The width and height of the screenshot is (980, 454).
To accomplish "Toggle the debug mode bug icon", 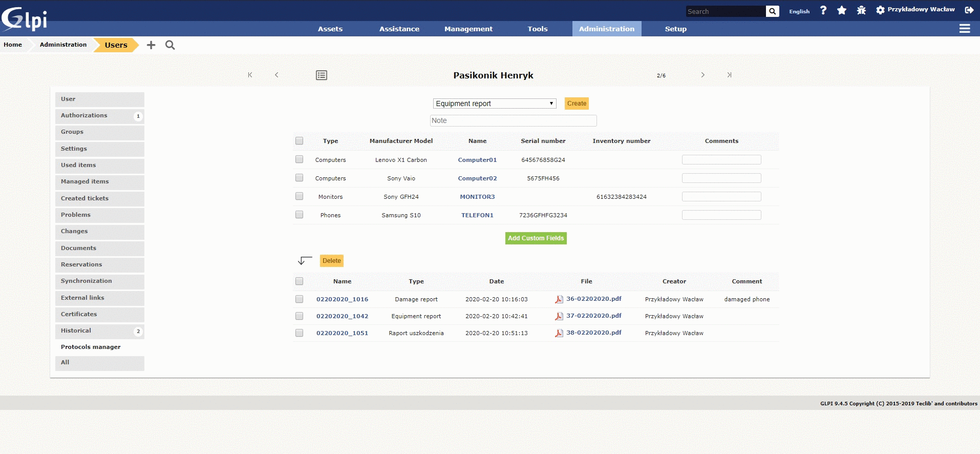I will [x=861, y=10].
